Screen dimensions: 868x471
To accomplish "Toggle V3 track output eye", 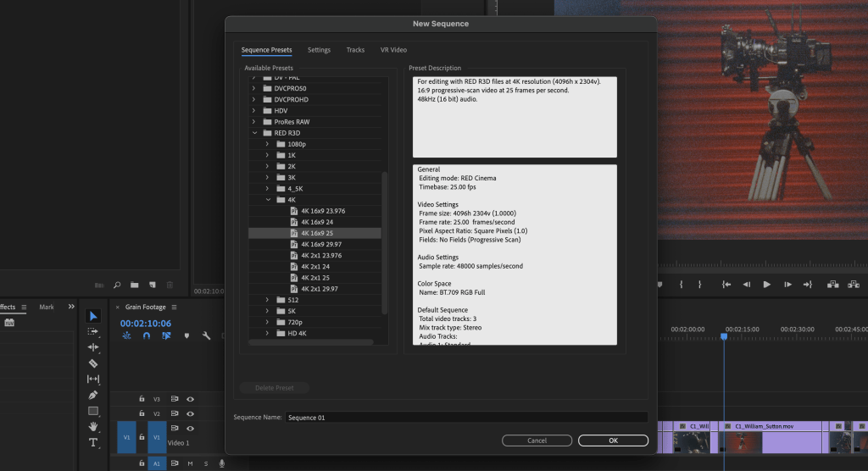I will pos(190,399).
